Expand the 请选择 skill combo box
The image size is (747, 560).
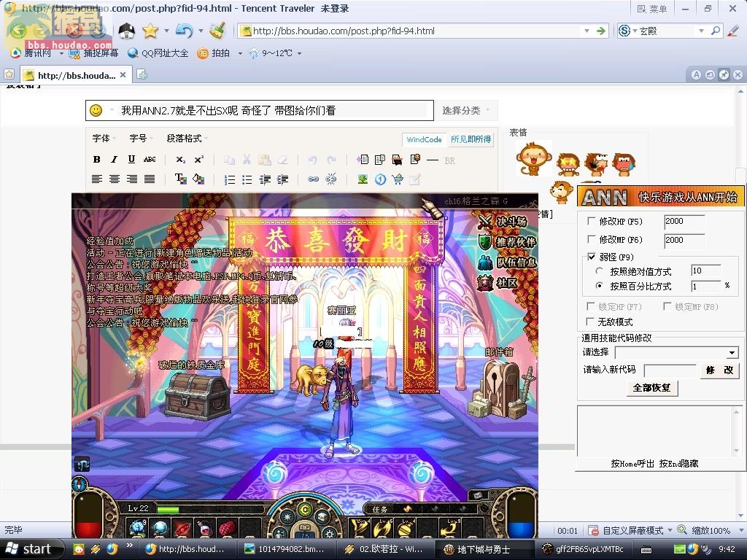tap(732, 353)
